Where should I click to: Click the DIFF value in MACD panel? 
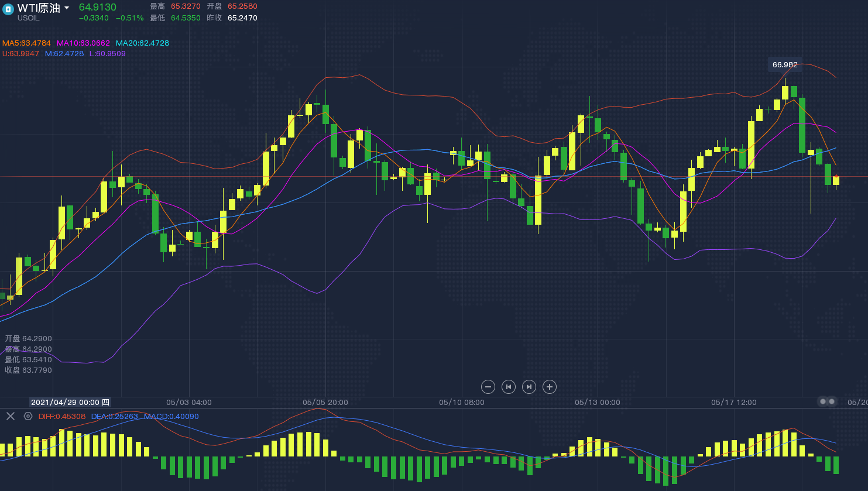pos(62,417)
